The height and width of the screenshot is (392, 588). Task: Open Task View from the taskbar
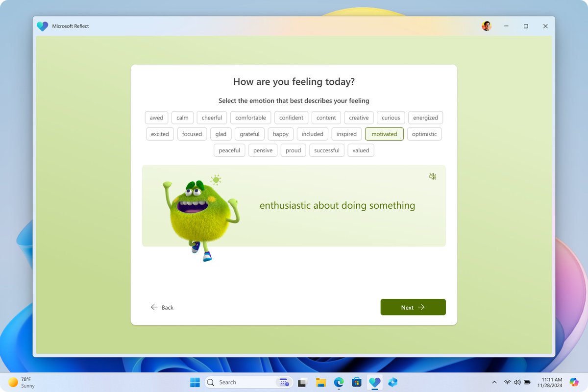(x=302, y=382)
